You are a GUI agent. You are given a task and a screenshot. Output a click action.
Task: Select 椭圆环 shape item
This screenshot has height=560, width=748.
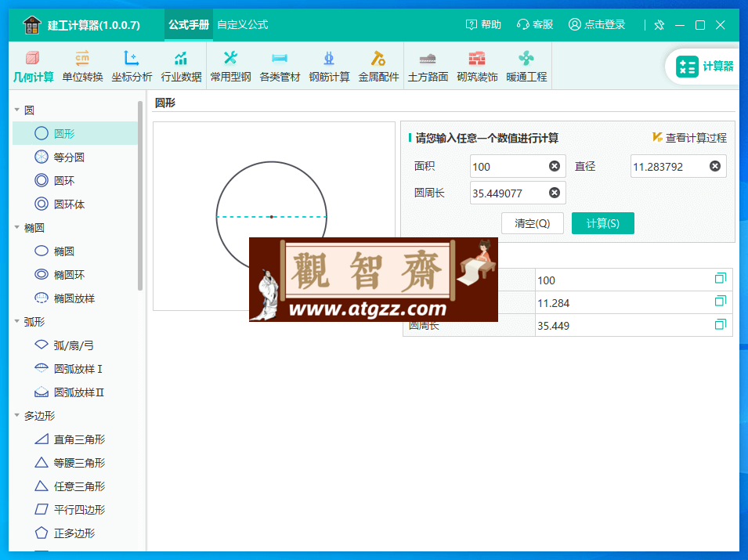[75, 275]
